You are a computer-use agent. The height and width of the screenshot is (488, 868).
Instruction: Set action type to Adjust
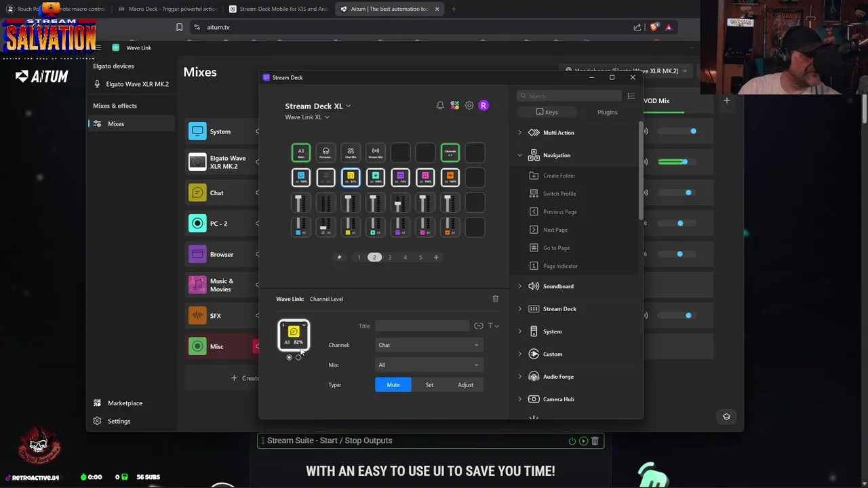pos(465,385)
